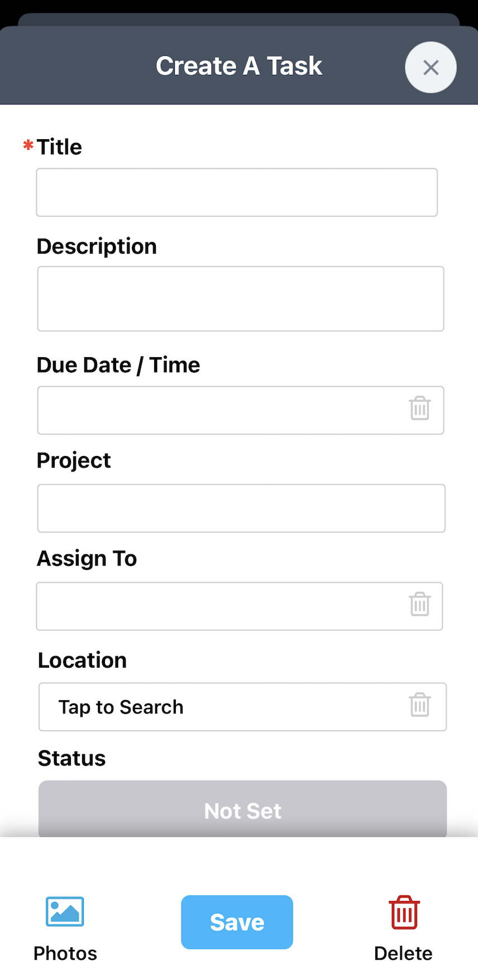Viewport: 478px width, 980px height.
Task: Open Photos via the picture icon
Action: 65,911
